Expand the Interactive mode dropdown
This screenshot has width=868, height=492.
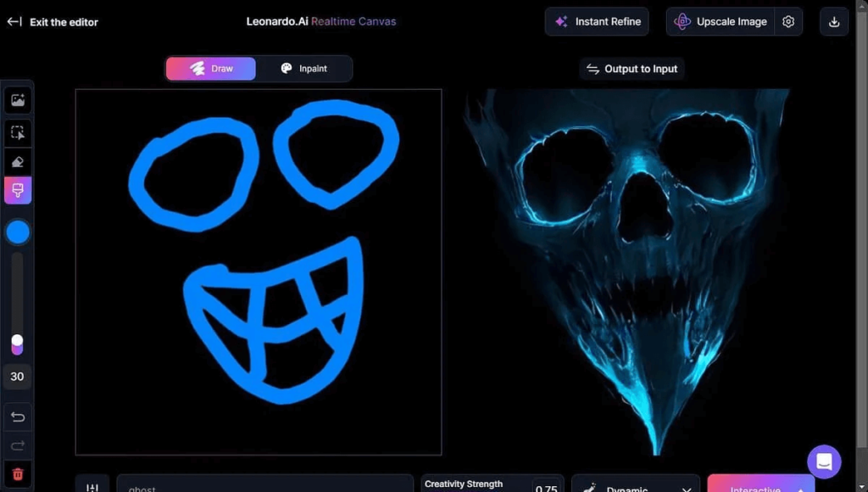(760, 487)
